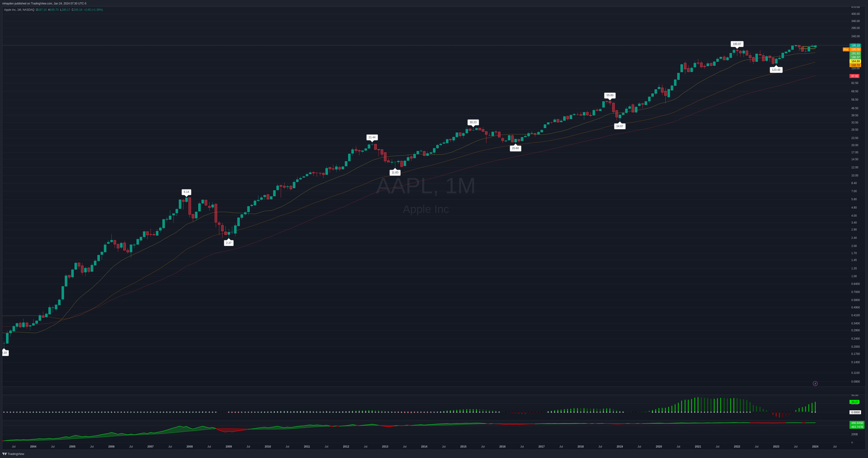Image resolution: width=868 pixels, height=458 pixels.
Task: Click the 463.747B volume indicator tag
Action: tap(857, 427)
